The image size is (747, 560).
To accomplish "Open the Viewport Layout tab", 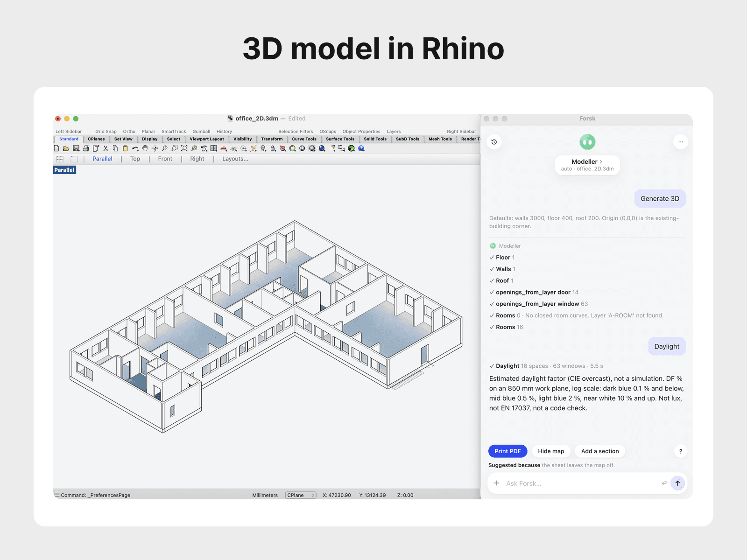I will 207,139.
